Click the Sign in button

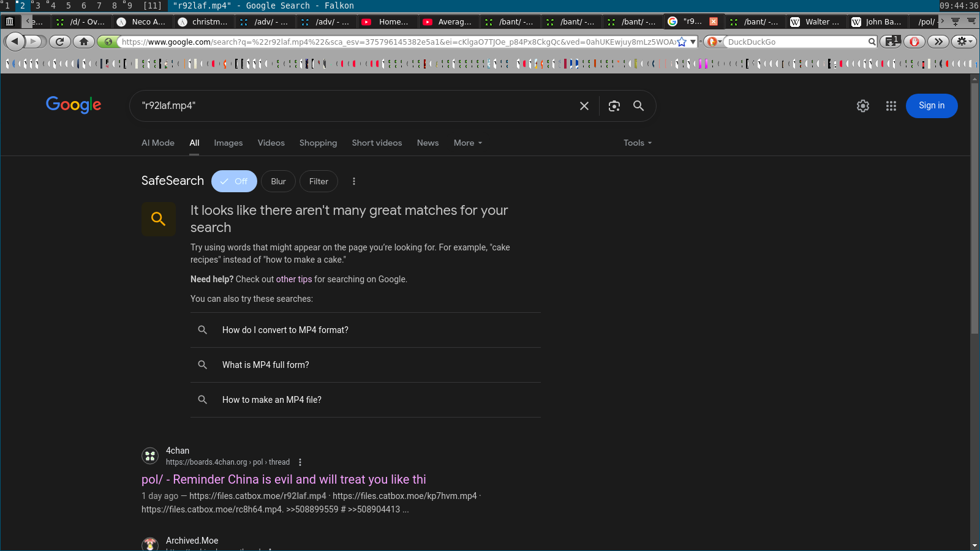932,106
